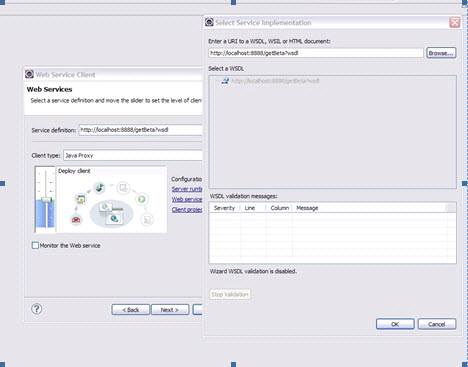Screen dimensions: 468x367
Task: Click the Deploy client lifecycle diagram
Action: [x=112, y=204]
